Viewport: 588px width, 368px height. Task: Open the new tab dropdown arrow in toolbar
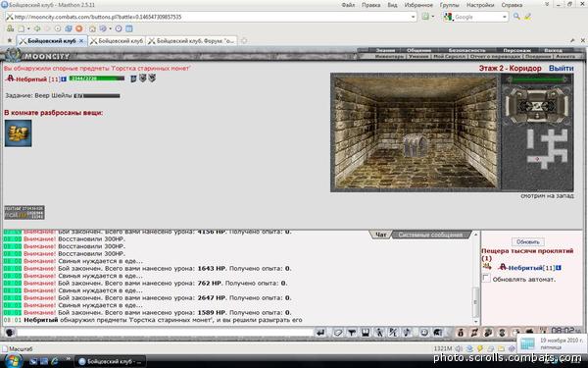(28, 28)
